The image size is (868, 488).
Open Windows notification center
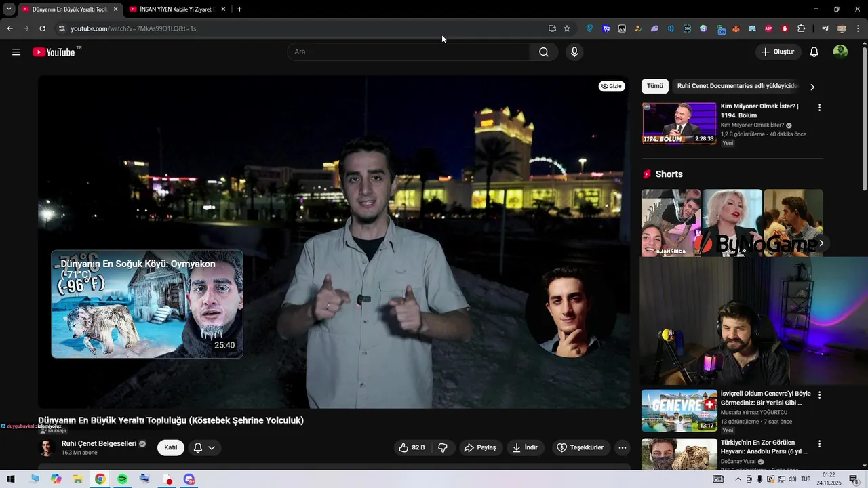(854, 479)
